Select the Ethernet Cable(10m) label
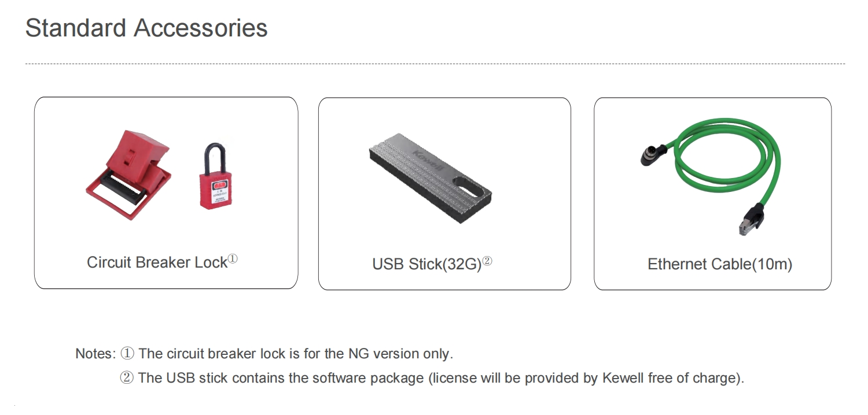Viewport: 868px width, 415px height. click(720, 265)
